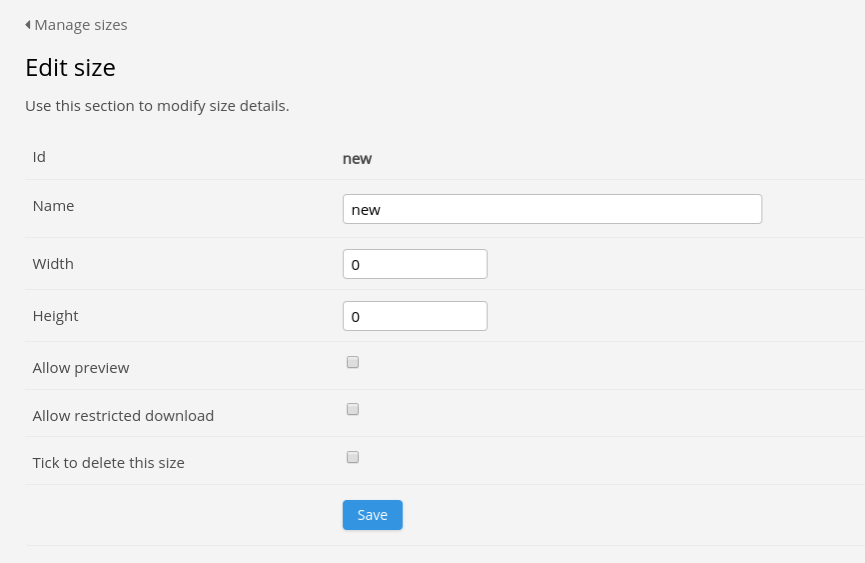Screen dimensions: 865x563
Task: Click the Tick to delete this size label
Action: coord(108,463)
